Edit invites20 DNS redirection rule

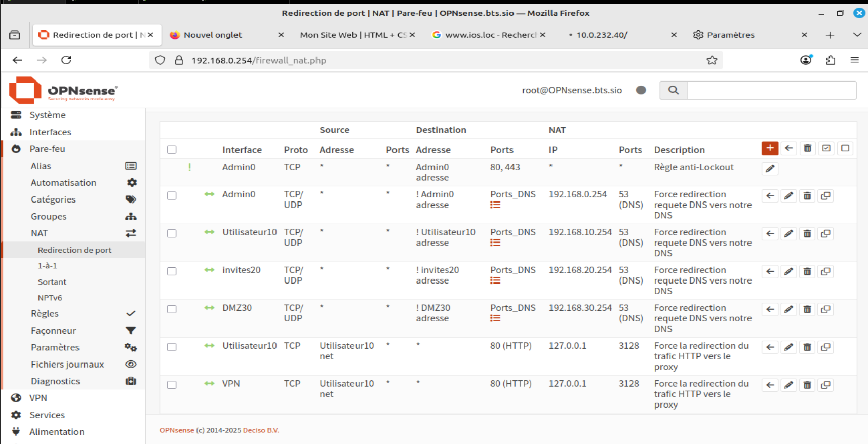788,272
